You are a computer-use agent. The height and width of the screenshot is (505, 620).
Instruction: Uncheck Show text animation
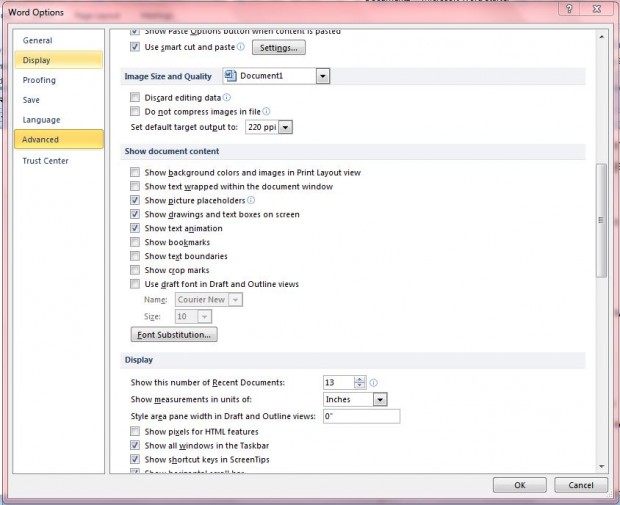135,228
